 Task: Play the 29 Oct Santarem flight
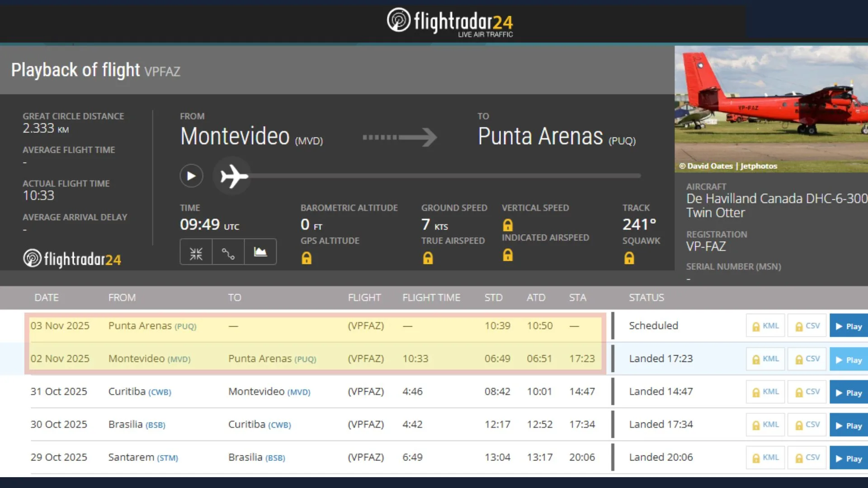(849, 458)
